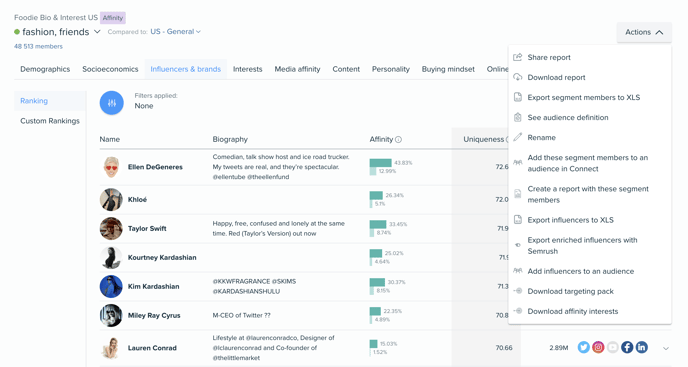
Task: Switch to the Personality tab
Action: 391,69
